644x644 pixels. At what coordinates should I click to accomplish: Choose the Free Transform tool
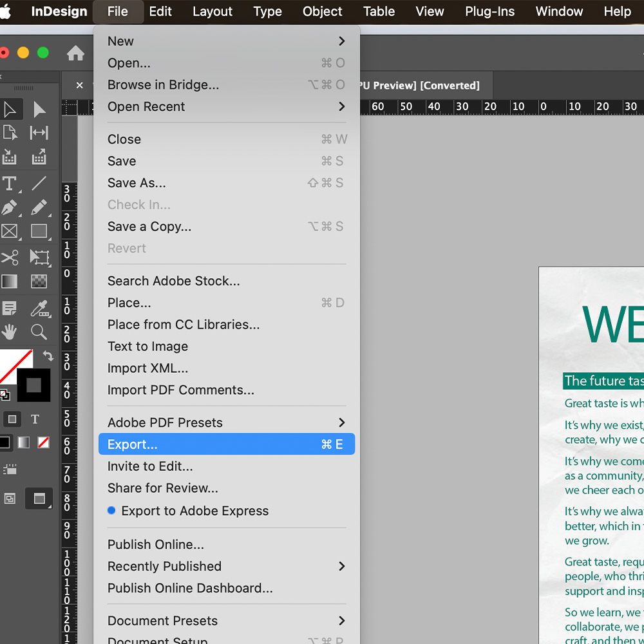point(39,258)
